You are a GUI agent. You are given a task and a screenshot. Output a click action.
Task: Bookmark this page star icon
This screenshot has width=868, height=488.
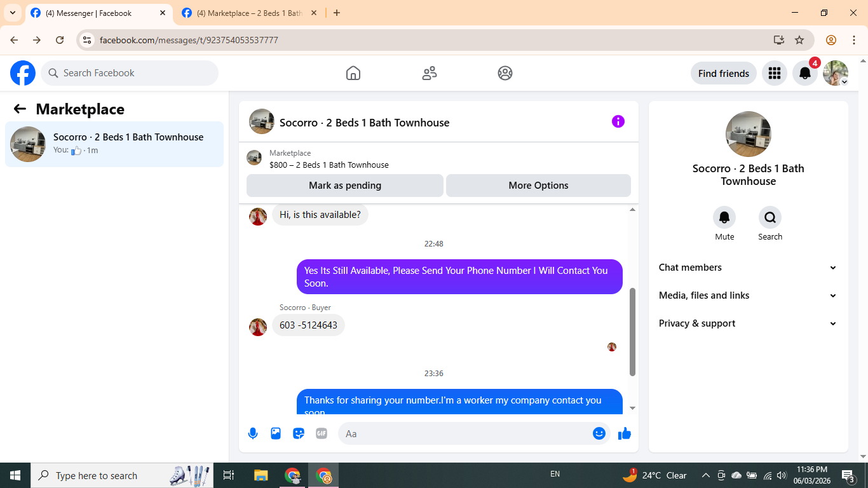point(799,40)
